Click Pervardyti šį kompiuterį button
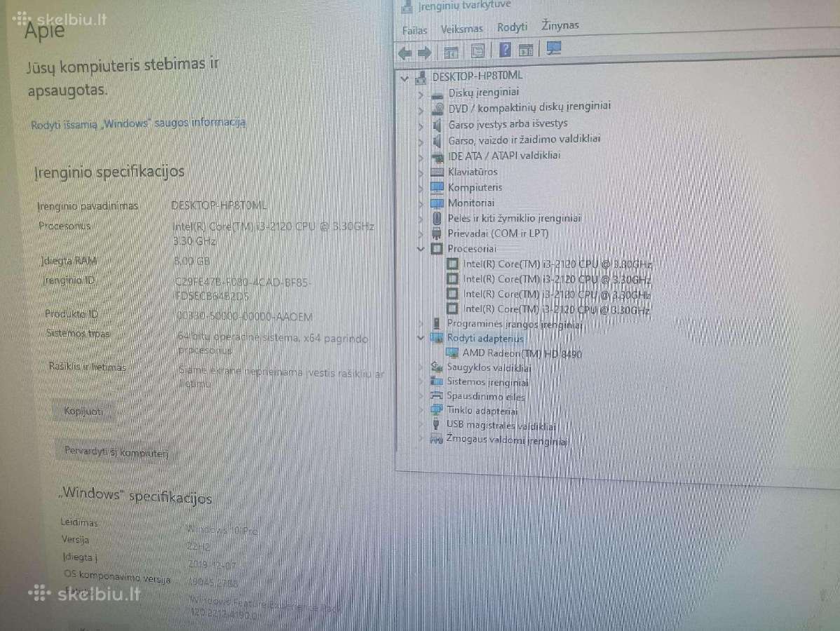840x631 pixels. coord(116,452)
